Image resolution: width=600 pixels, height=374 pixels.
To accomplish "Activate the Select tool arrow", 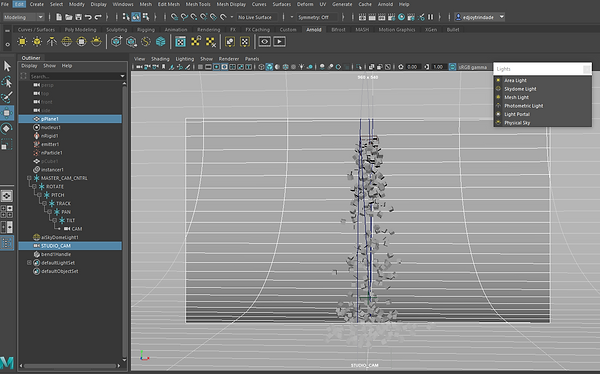I will pos(7,66).
